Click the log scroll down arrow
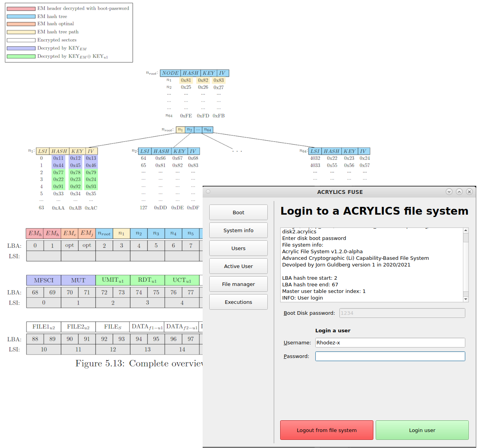 [x=466, y=299]
